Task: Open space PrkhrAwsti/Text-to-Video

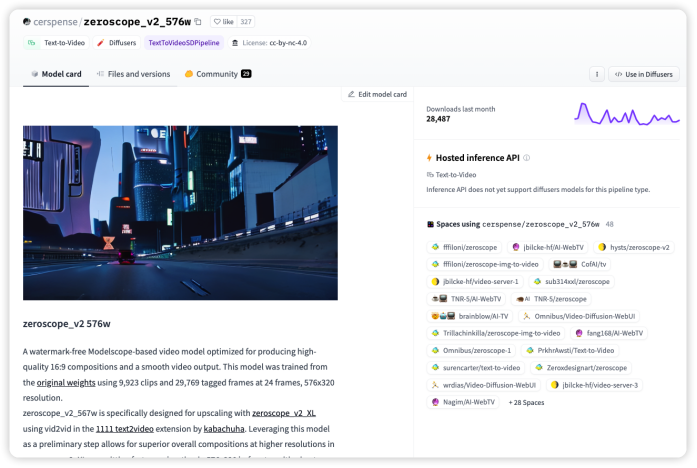Action: [x=570, y=350]
